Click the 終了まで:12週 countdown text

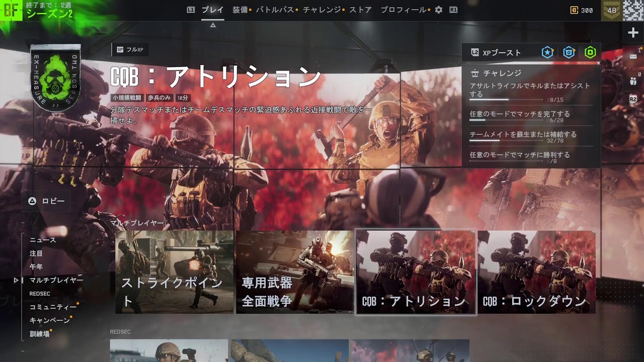point(48,5)
